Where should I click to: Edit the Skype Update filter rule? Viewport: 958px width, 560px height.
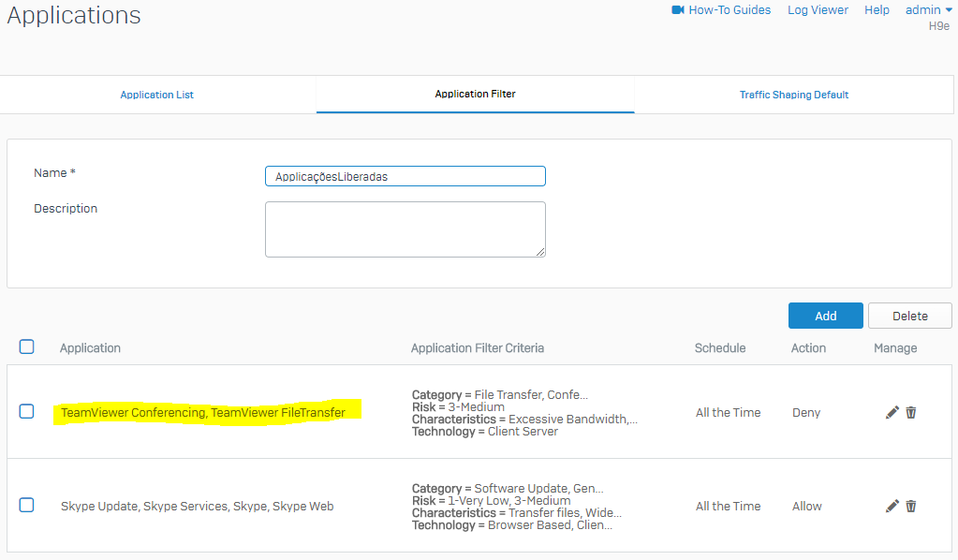(892, 507)
